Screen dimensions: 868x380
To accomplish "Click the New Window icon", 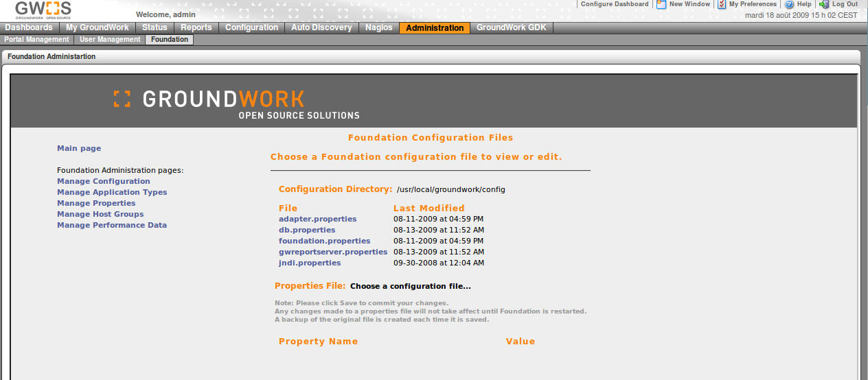I will tap(661, 4).
